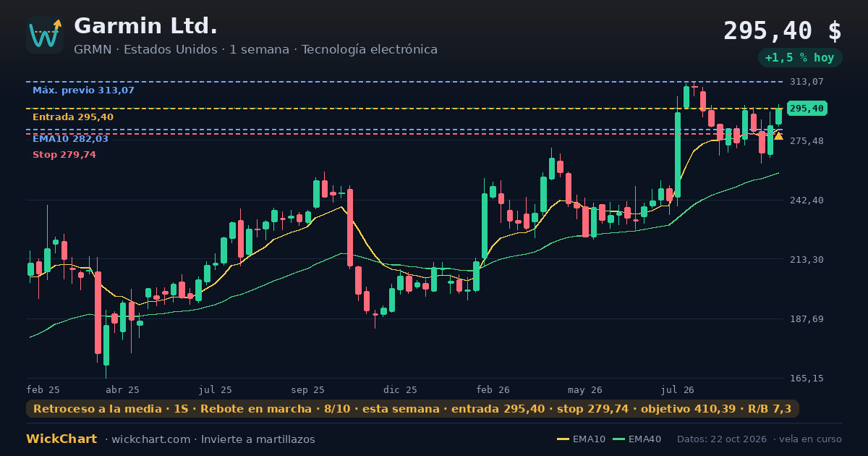The height and width of the screenshot is (456, 868).
Task: Click the feb 25 date label
Action: click(43, 390)
